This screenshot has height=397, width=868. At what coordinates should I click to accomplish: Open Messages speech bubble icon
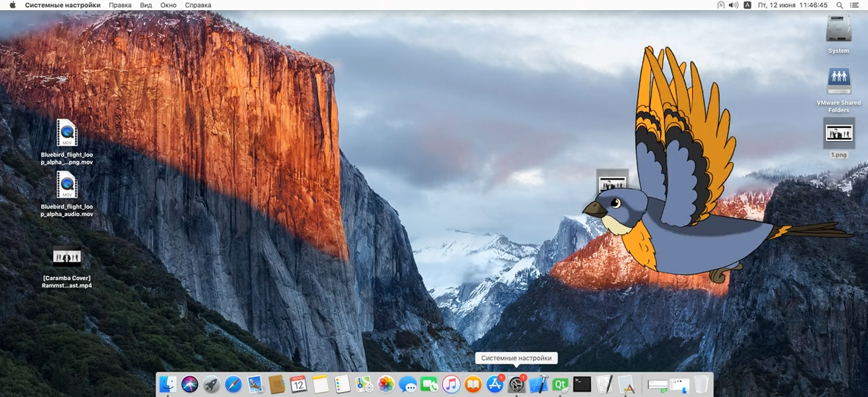(408, 384)
